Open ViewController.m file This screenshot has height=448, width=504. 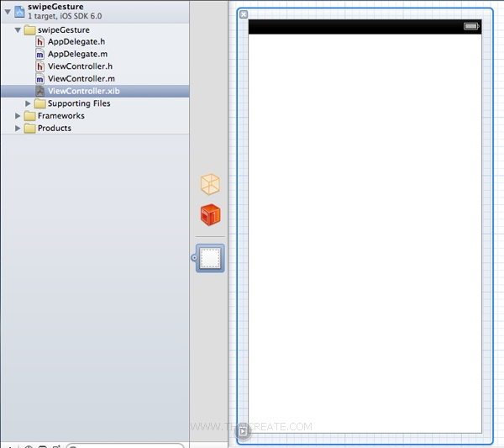[x=81, y=79]
